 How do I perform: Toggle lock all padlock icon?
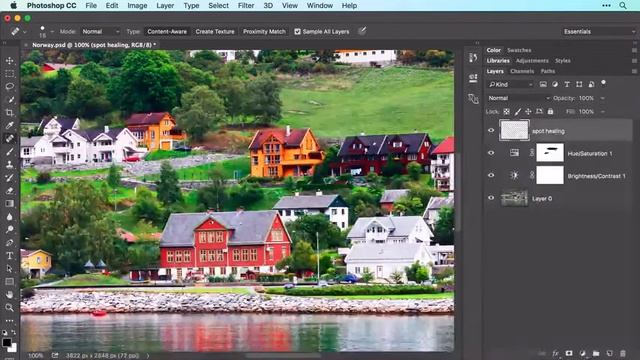pyautogui.click(x=550, y=111)
